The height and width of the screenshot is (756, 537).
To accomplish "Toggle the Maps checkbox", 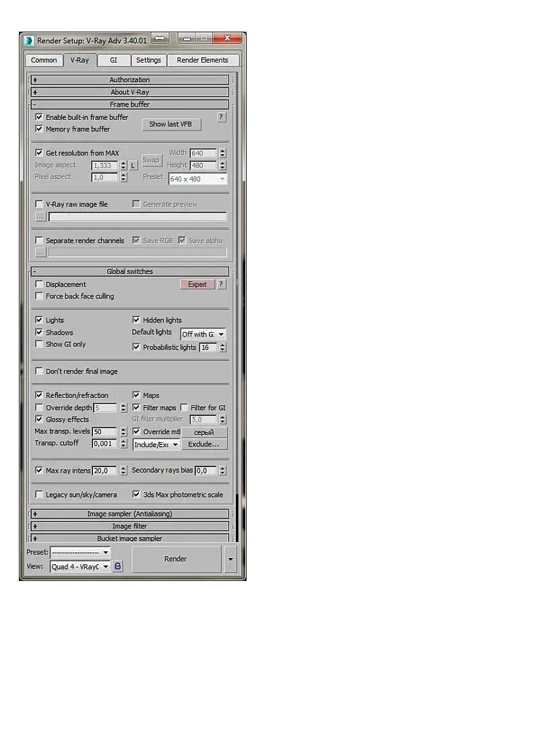I will pos(136,395).
